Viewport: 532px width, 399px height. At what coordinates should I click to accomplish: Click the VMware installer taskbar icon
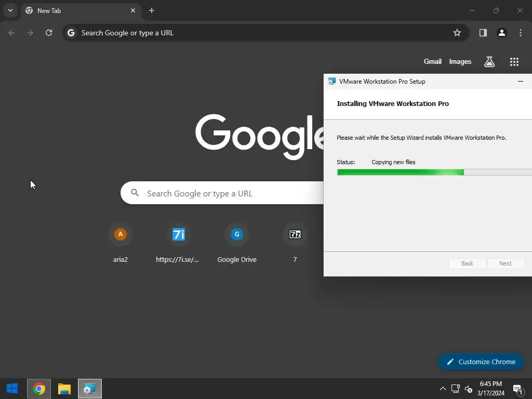pyautogui.click(x=90, y=389)
